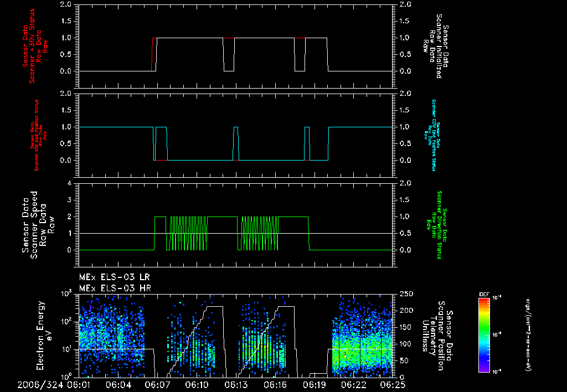The width and height of the screenshot is (567, 392).
Task: Click the 10^3 tick on electron energy axis
Action: coord(66,293)
